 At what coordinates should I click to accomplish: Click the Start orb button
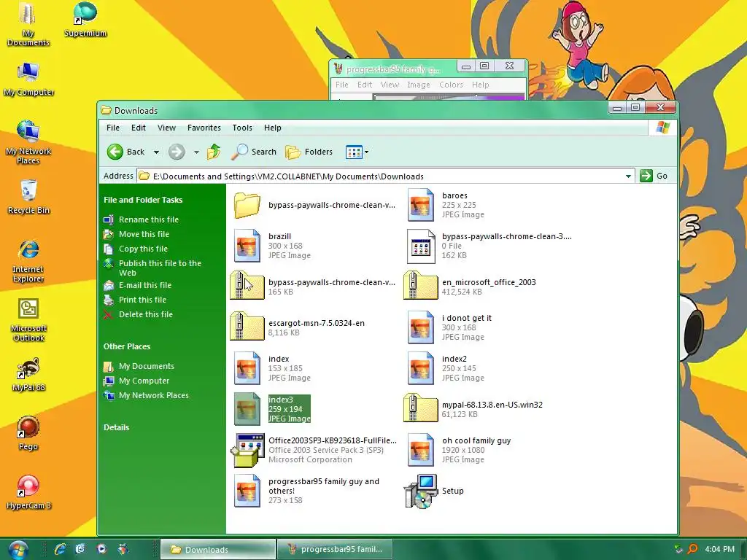tap(18, 550)
